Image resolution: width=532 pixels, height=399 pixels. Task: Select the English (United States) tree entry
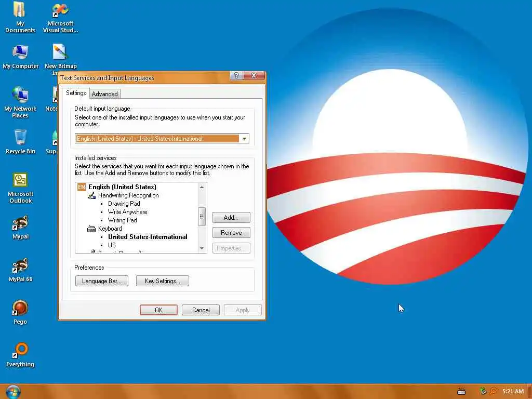pos(122,187)
